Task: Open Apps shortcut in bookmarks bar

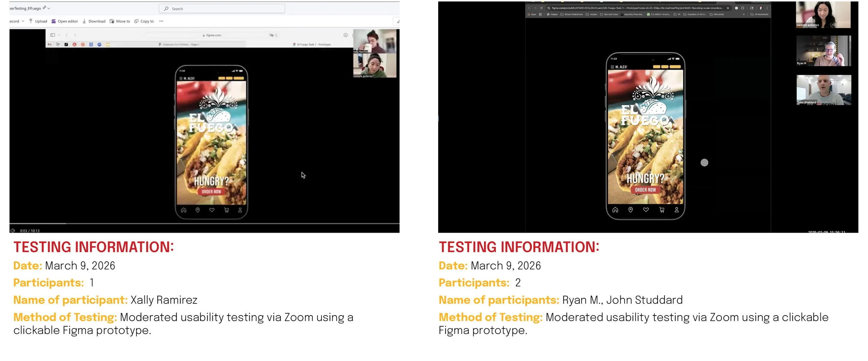Action: tap(532, 15)
